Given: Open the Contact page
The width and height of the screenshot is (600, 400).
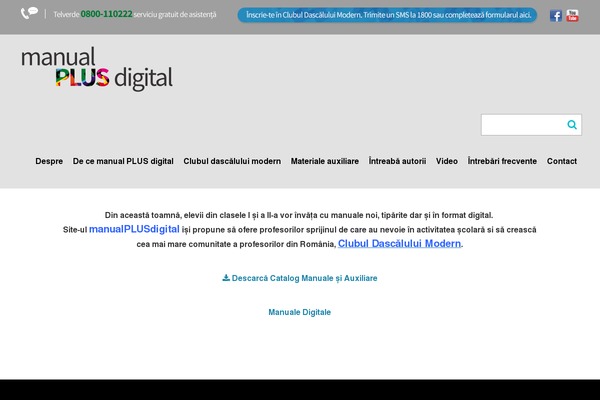Looking at the screenshot, I should point(562,161).
